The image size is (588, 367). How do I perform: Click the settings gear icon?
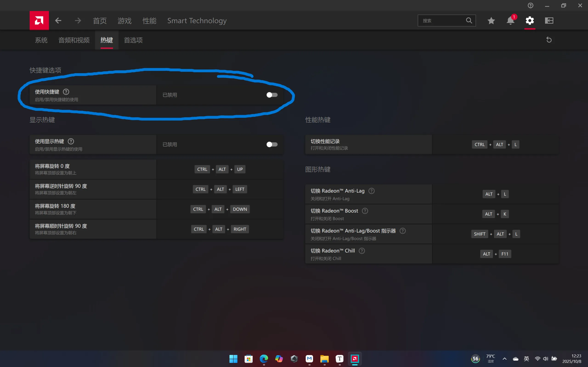point(530,21)
